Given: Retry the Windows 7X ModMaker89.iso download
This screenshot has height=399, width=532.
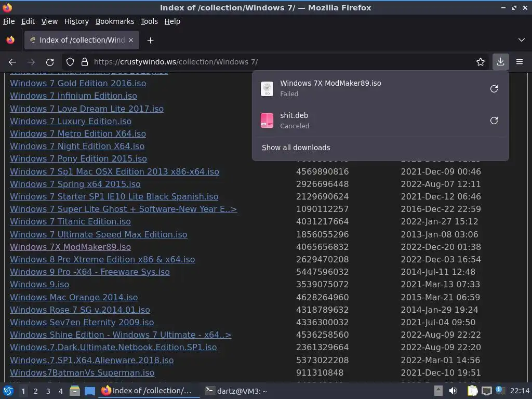Looking at the screenshot, I should tap(494, 89).
